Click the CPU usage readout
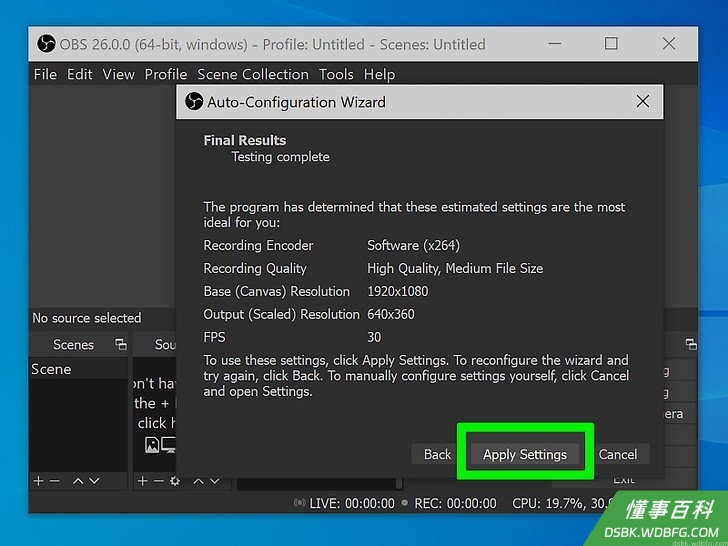This screenshot has height=546, width=728. [563, 503]
